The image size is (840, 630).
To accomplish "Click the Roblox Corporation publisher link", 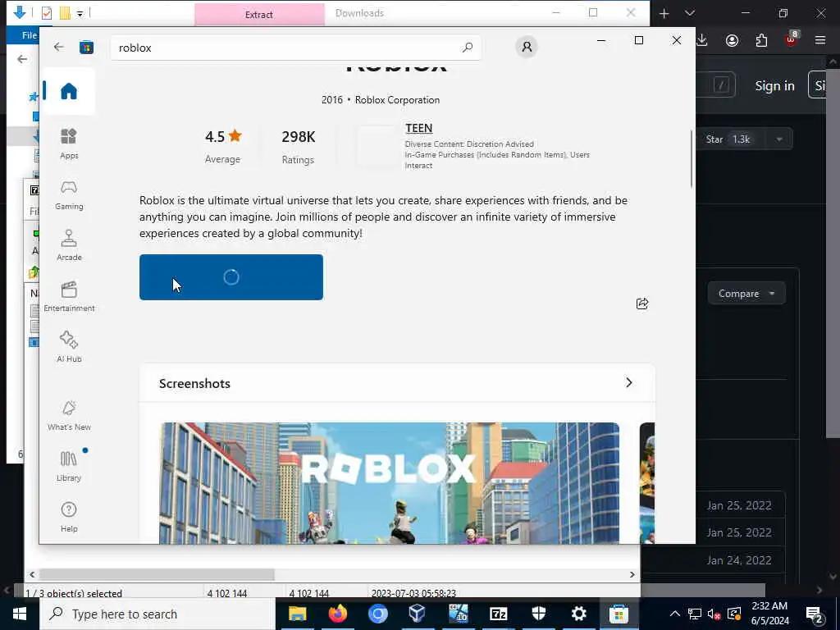I will click(x=397, y=99).
